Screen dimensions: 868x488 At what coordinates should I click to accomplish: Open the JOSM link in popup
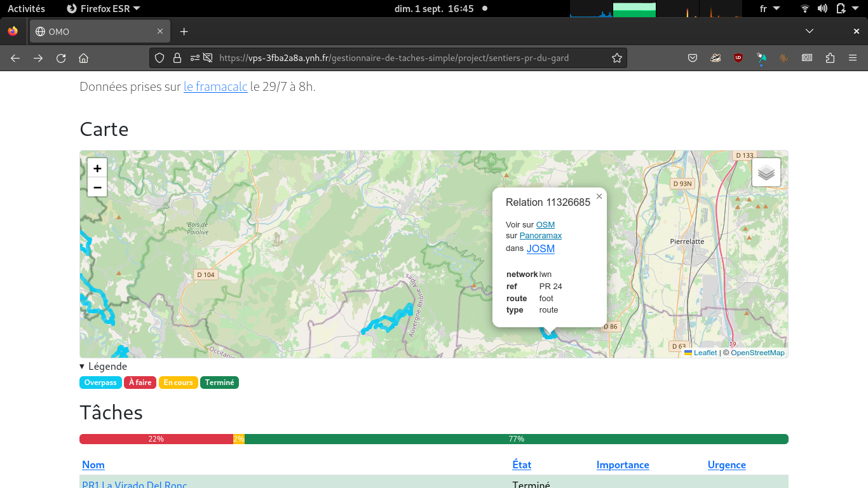[540, 248]
